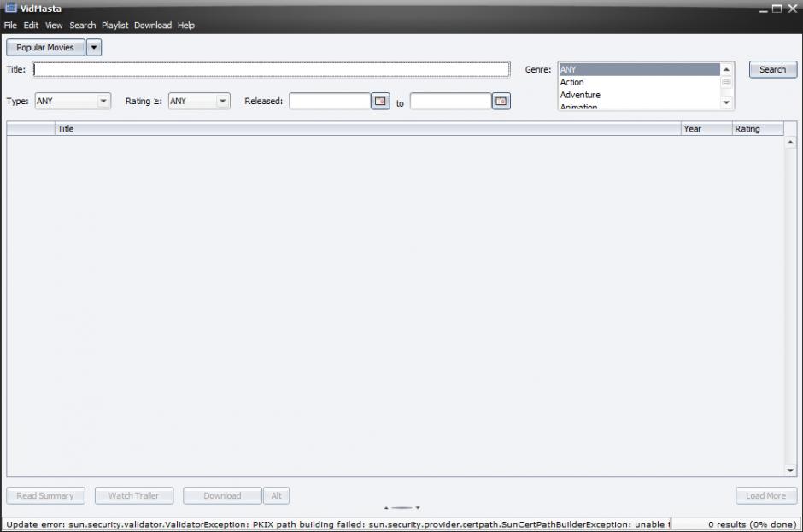This screenshot has height=532, width=803.
Task: Open the end date calendar picker
Action: (x=501, y=101)
